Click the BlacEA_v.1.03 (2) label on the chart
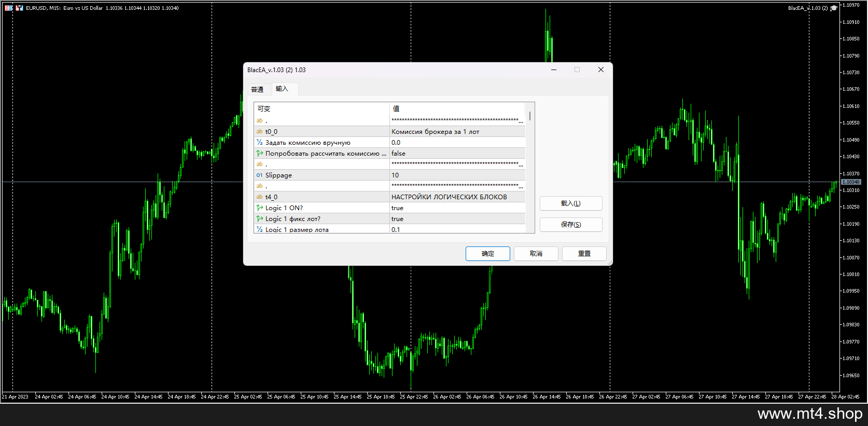 (808, 8)
